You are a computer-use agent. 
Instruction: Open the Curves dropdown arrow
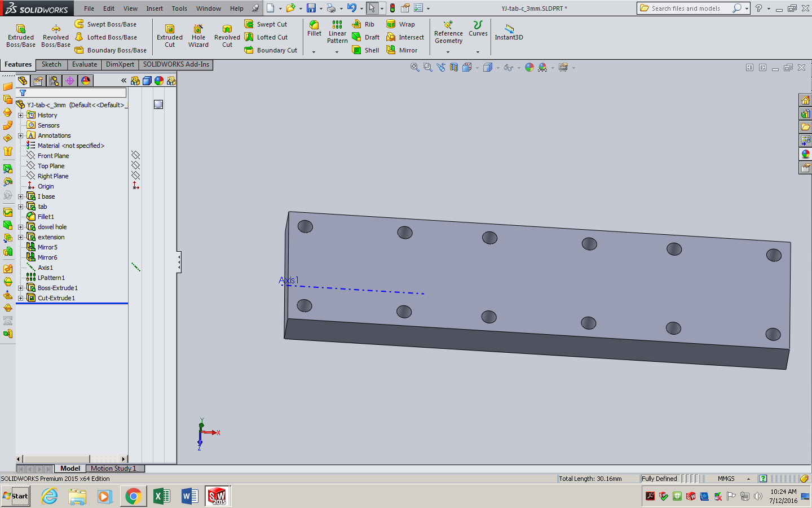pos(478,52)
